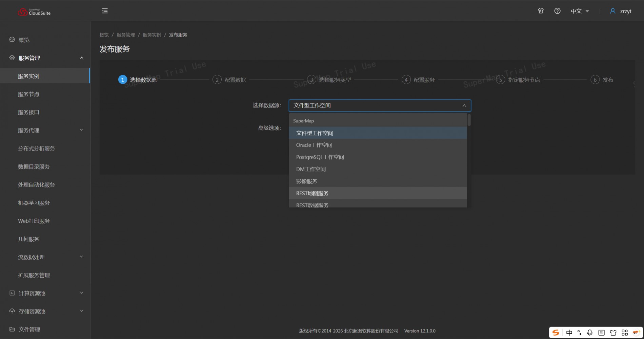Image resolution: width=644 pixels, height=339 pixels.
Task: Click the 存储资源池 cloud upload icon
Action: click(x=12, y=311)
